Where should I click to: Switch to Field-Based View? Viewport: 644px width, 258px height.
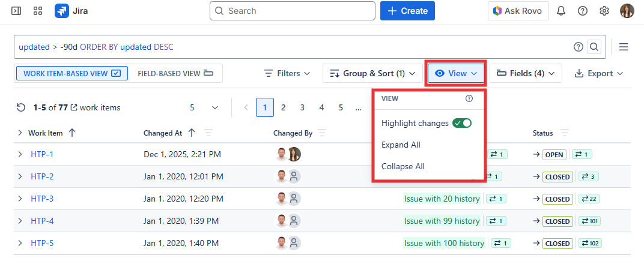(175, 73)
